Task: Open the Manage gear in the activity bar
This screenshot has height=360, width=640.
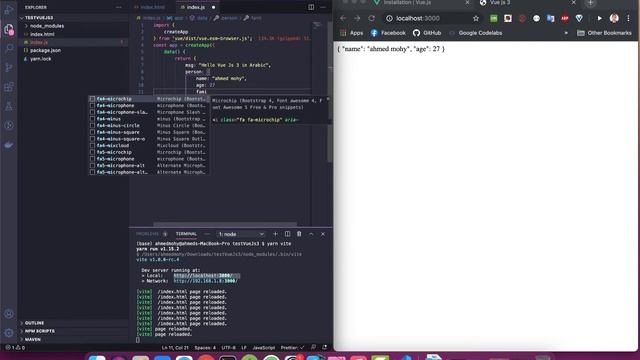Action: coord(9,333)
